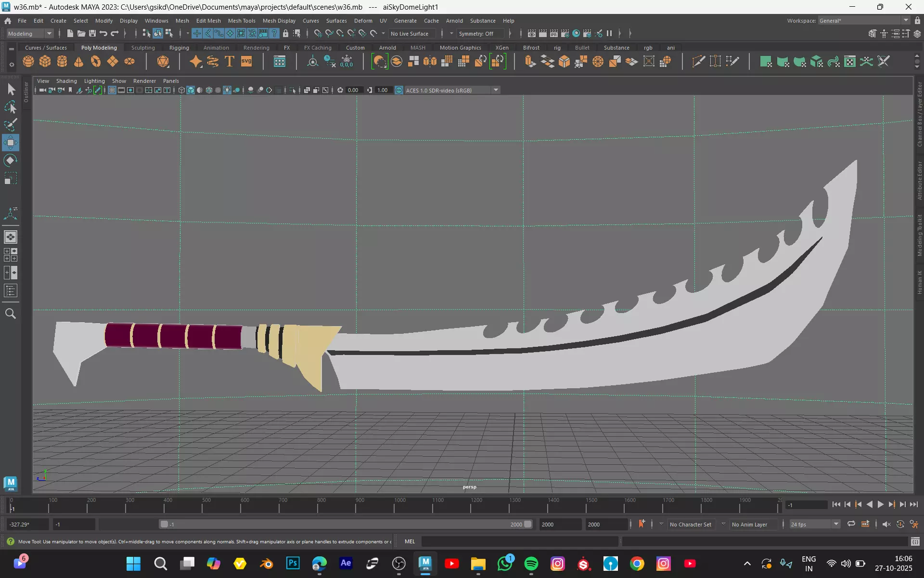The image size is (924, 578).
Task: Toggle the viewport grid display icon
Action: pyautogui.click(x=112, y=90)
